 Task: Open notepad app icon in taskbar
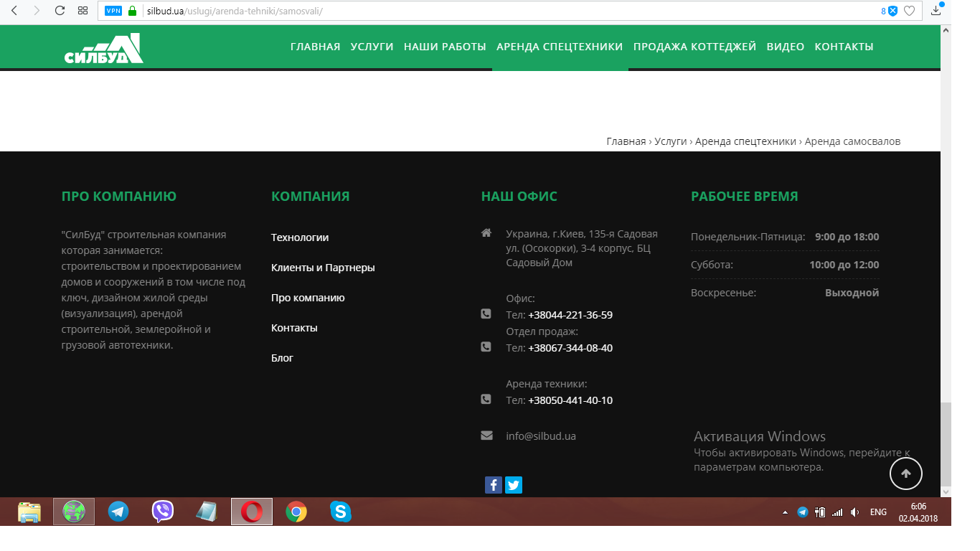pyautogui.click(x=207, y=512)
